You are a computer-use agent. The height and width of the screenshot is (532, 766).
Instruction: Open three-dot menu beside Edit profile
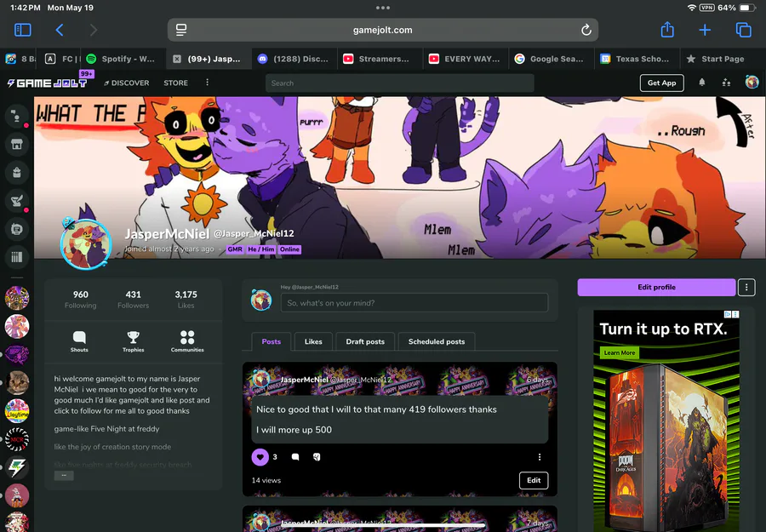(x=746, y=287)
